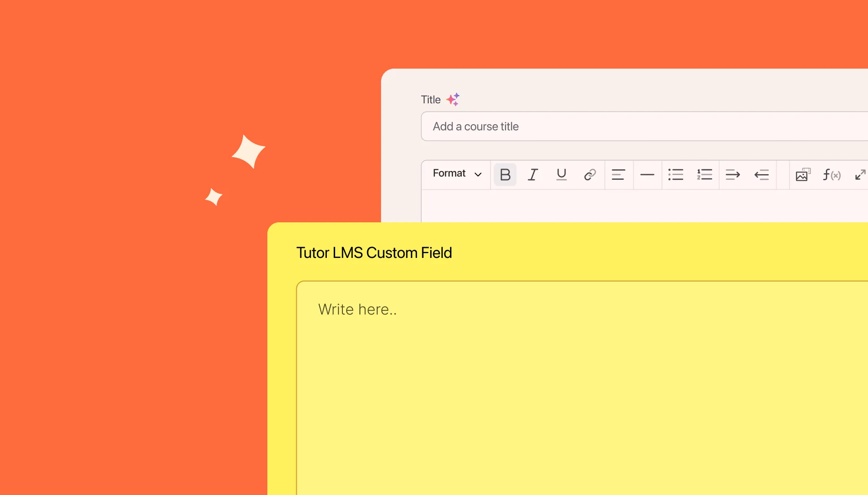The image size is (868, 495).
Task: Click the text alignment icon
Action: tap(617, 174)
